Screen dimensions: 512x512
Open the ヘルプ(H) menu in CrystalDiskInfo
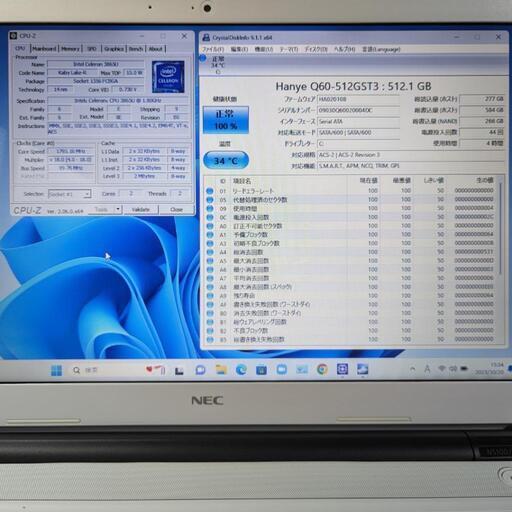click(344, 49)
